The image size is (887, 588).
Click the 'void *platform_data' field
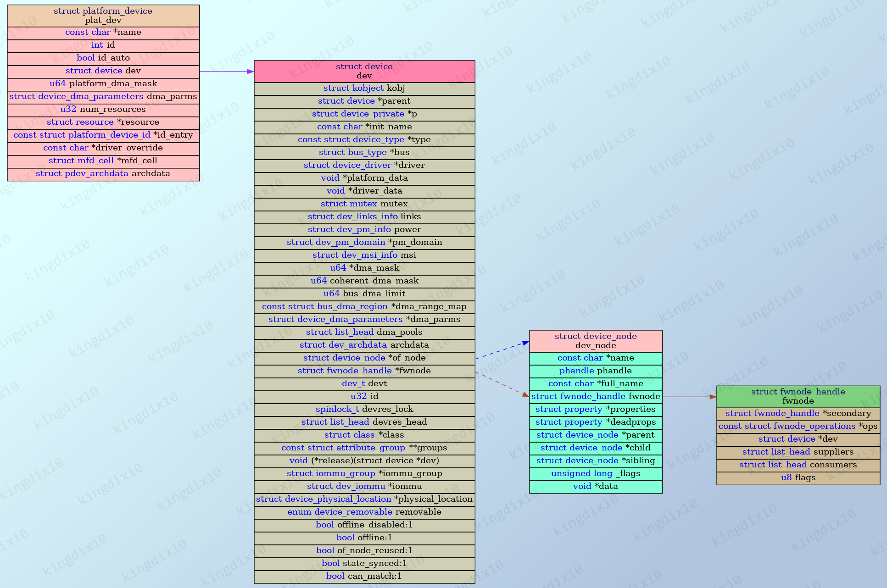[x=364, y=179]
